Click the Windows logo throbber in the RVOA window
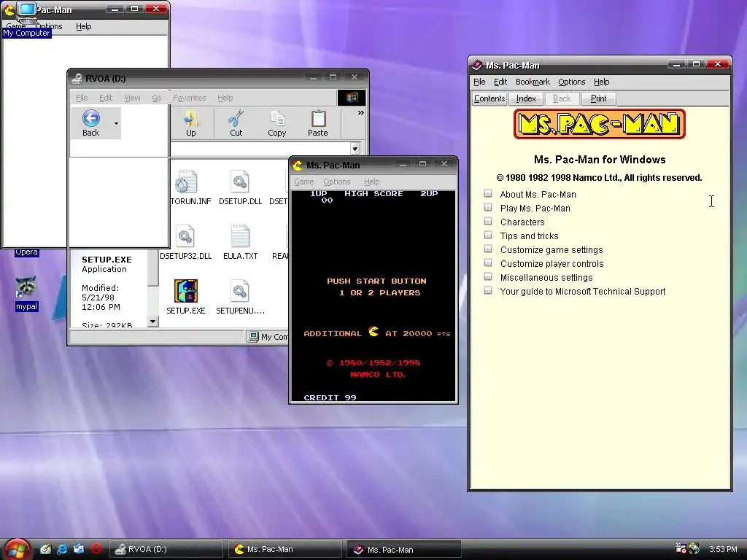 352,98
